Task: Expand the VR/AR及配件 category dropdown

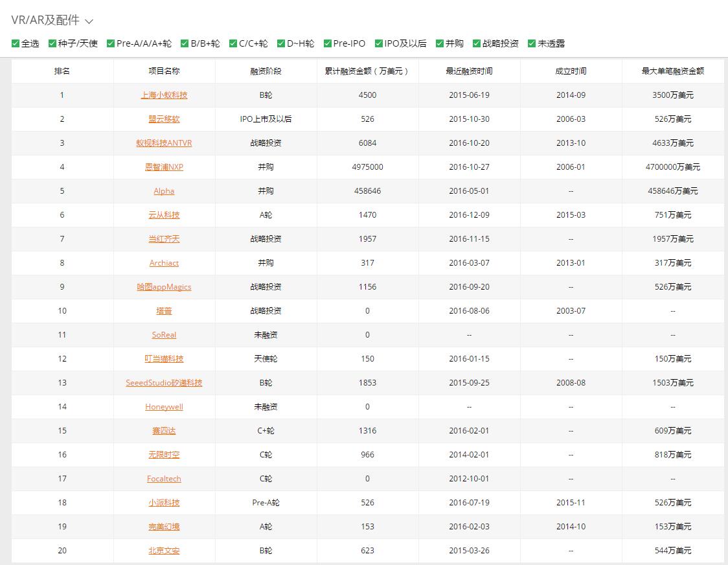Action: click(x=89, y=21)
